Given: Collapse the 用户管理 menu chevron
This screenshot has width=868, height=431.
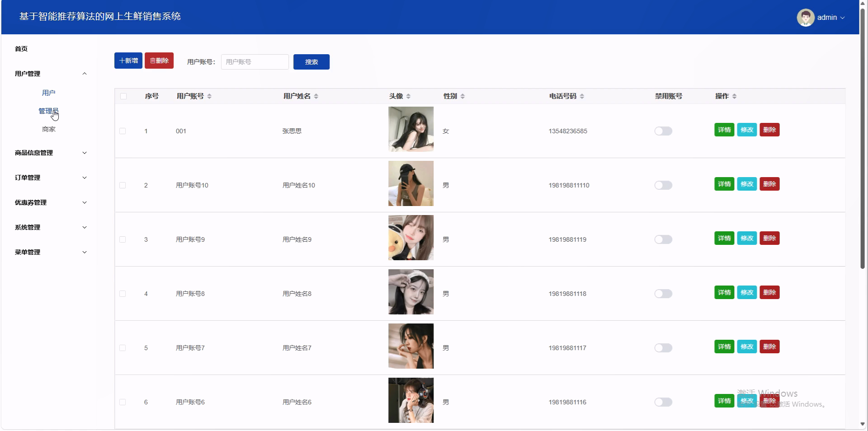Looking at the screenshot, I should tap(85, 74).
